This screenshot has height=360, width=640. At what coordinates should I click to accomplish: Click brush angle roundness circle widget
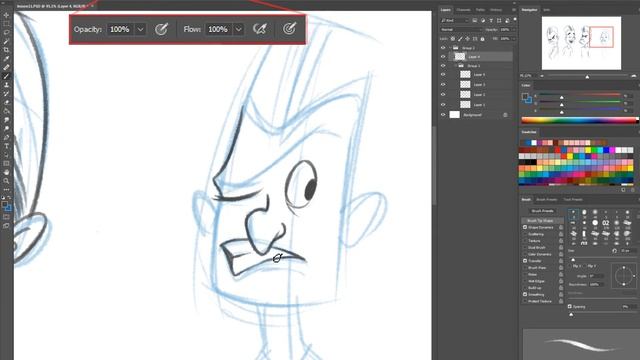pyautogui.click(x=624, y=277)
